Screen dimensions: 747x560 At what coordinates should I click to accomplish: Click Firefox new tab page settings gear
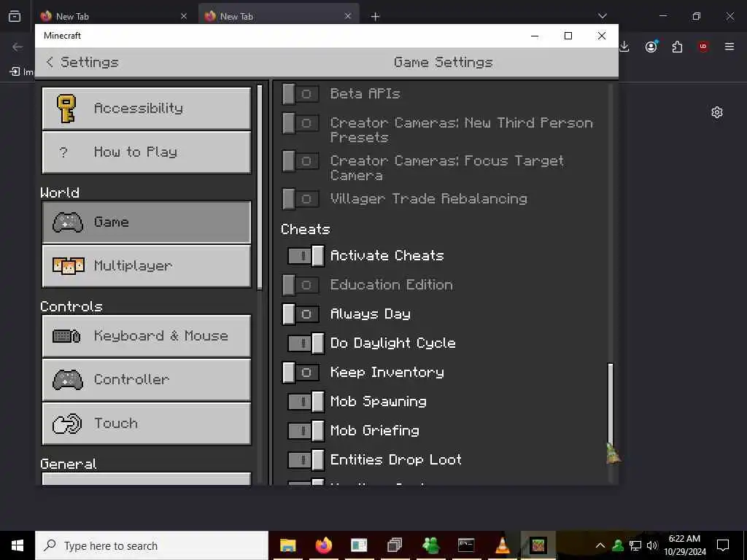click(x=717, y=112)
